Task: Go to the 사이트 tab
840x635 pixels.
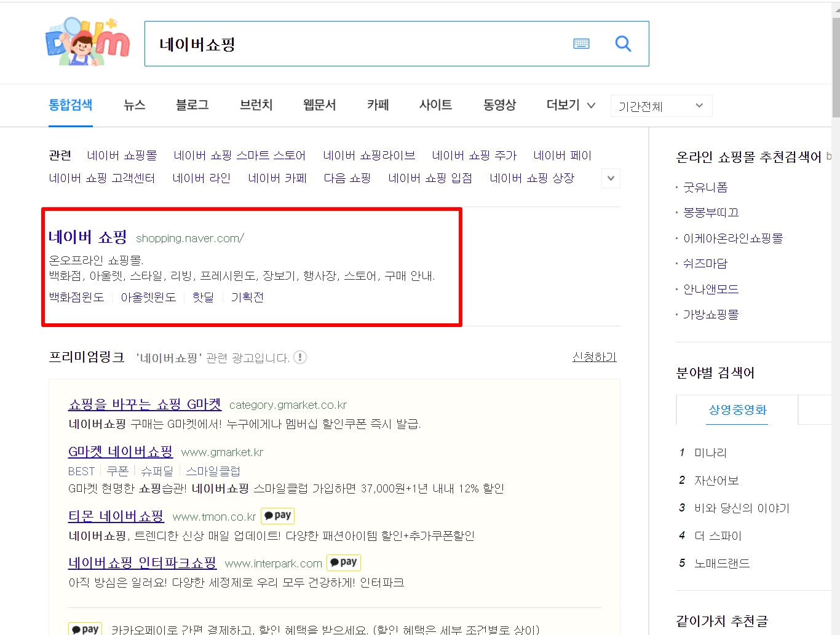Action: click(x=436, y=105)
